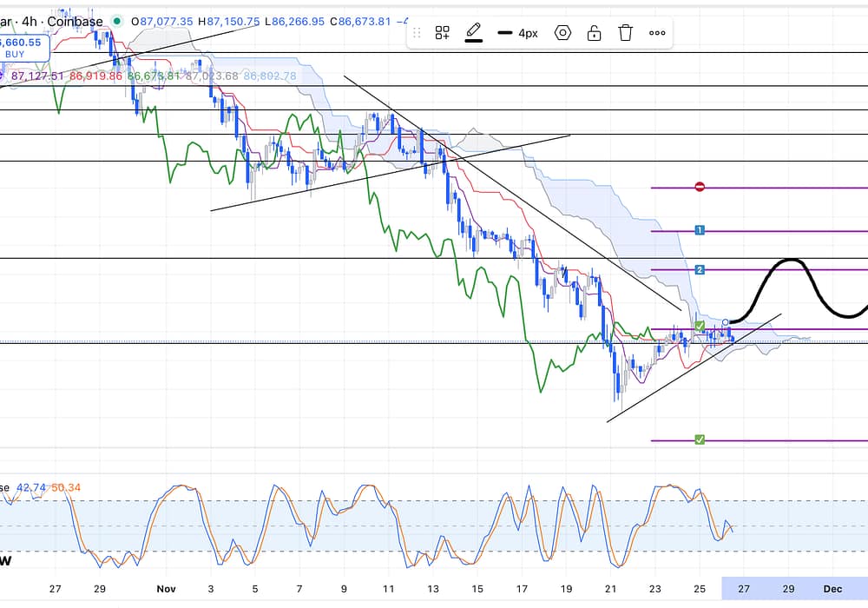Screen dimensions: 868x608
Task: Click the upper green checkmark marker
Action: click(x=700, y=326)
